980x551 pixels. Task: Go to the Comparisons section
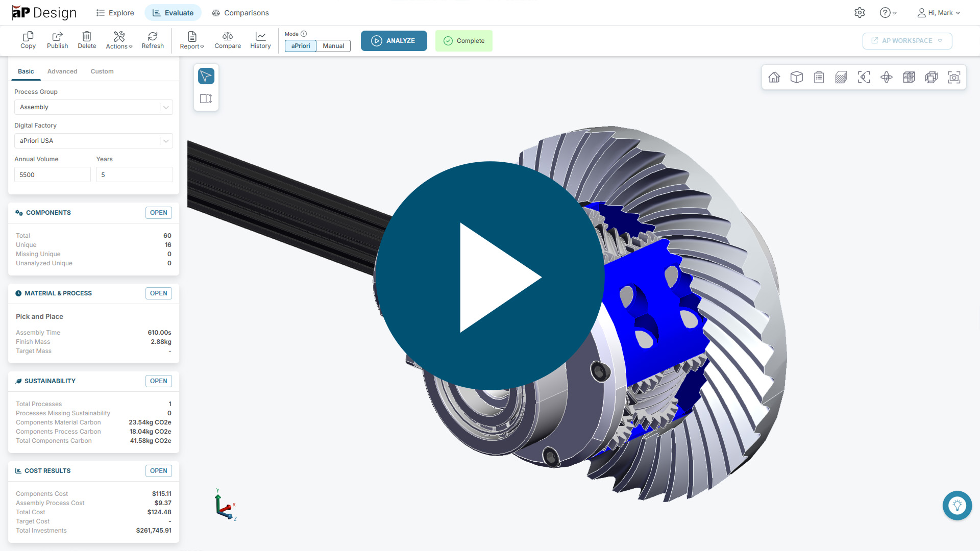pyautogui.click(x=240, y=13)
